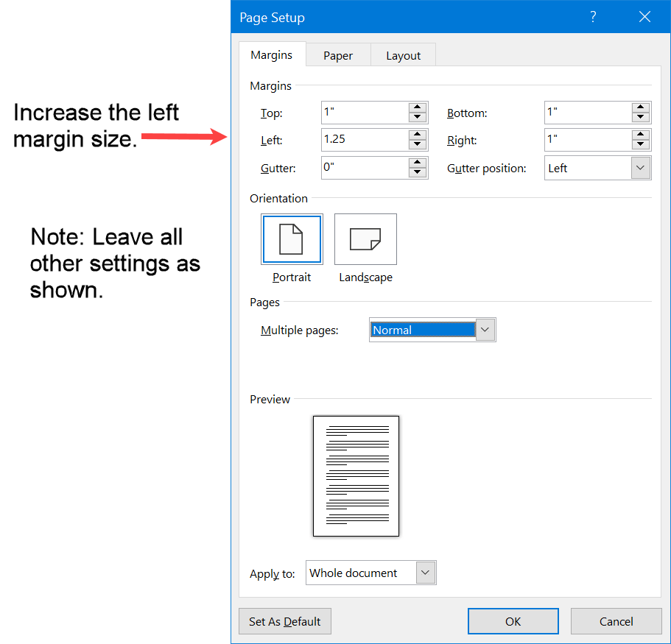Open the Gutter position dropdown
Image resolution: width=671 pixels, height=644 pixels.
tap(639, 168)
